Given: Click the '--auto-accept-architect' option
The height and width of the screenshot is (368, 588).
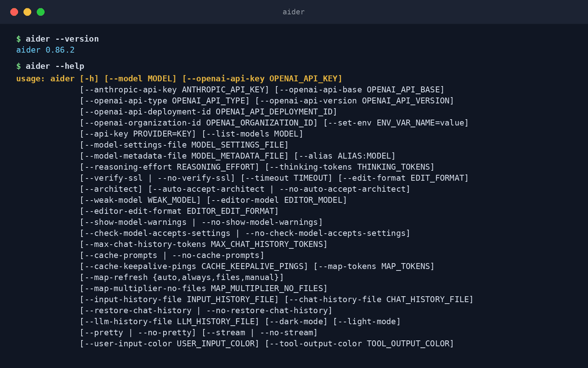Looking at the screenshot, I should (x=279, y=189).
